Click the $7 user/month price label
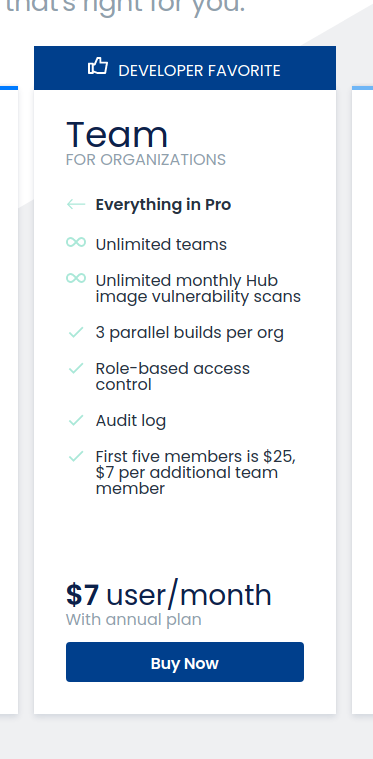Image resolution: width=373 pixels, height=759 pixels. click(x=169, y=595)
